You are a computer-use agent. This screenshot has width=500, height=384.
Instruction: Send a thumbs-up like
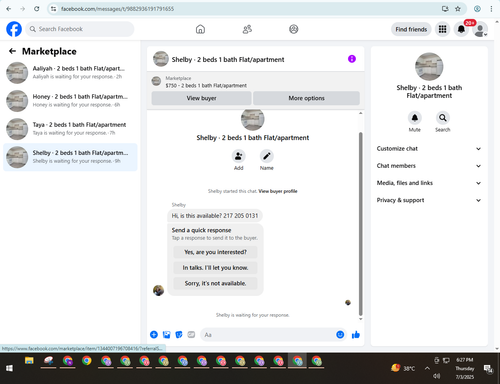[x=356, y=335]
